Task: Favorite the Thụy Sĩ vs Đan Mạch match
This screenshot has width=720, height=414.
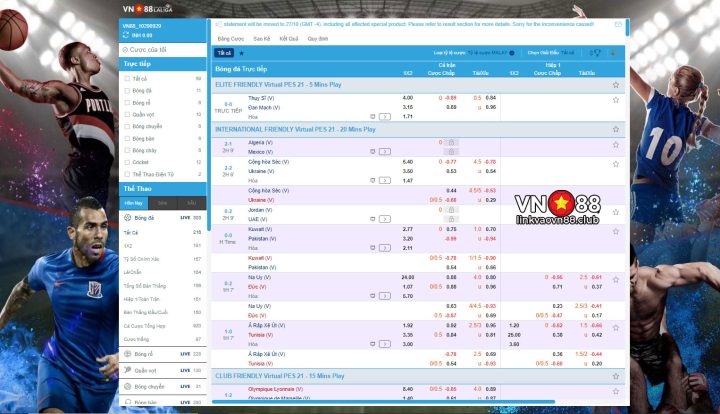Action: point(616,100)
